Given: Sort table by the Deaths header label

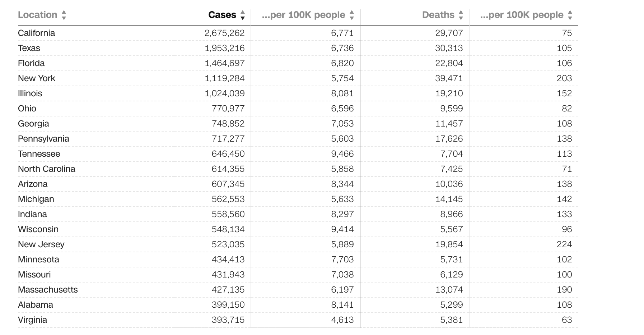Looking at the screenshot, I should point(438,15).
